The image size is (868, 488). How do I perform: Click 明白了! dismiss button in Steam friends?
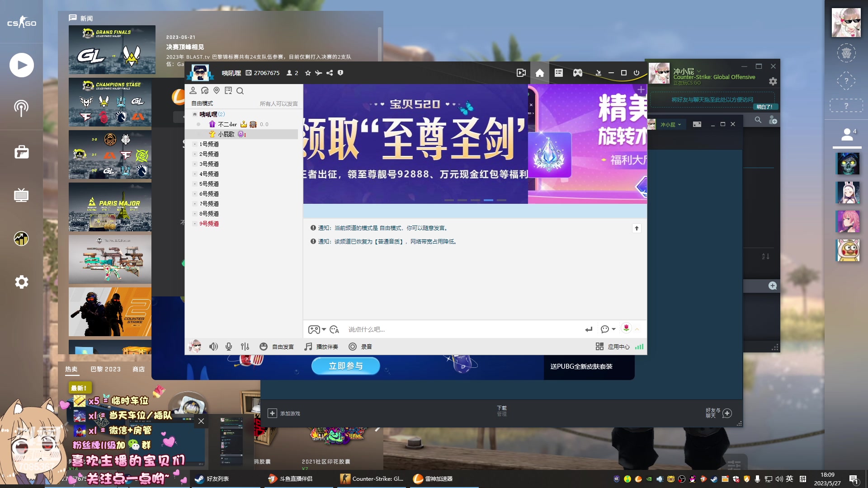tap(765, 107)
